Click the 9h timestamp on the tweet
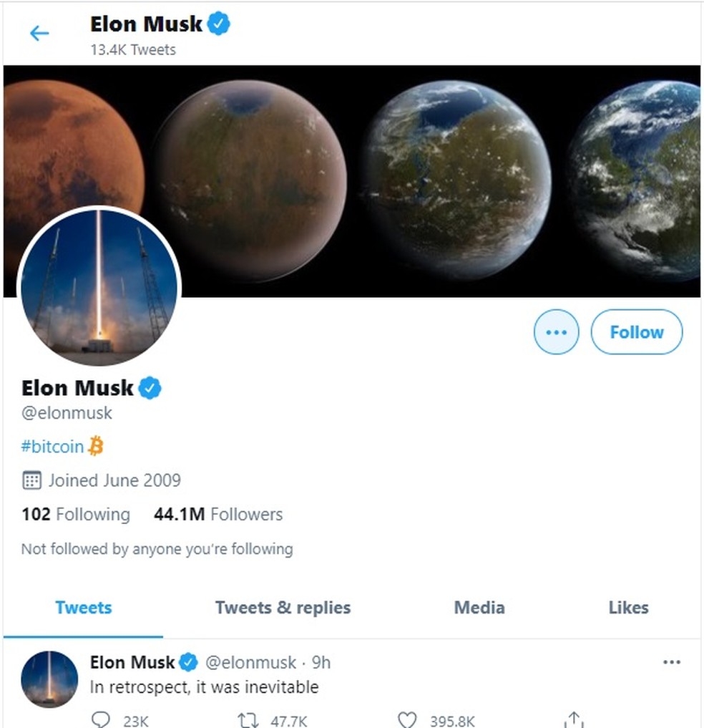Viewport: 704px width, 728px height. pos(323,663)
